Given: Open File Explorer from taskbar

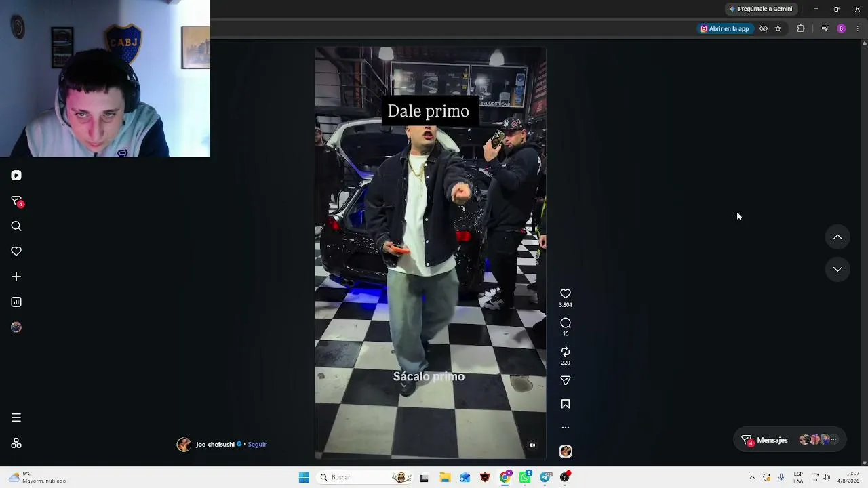Looking at the screenshot, I should 445,477.
